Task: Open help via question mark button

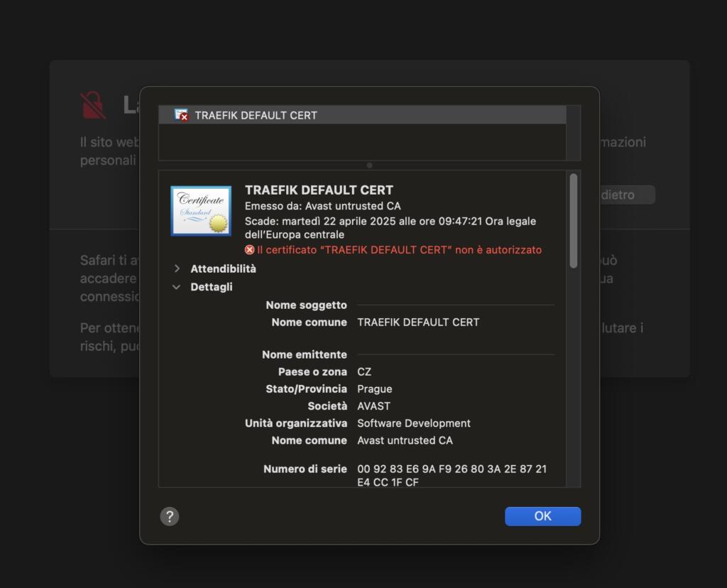Action: click(170, 516)
